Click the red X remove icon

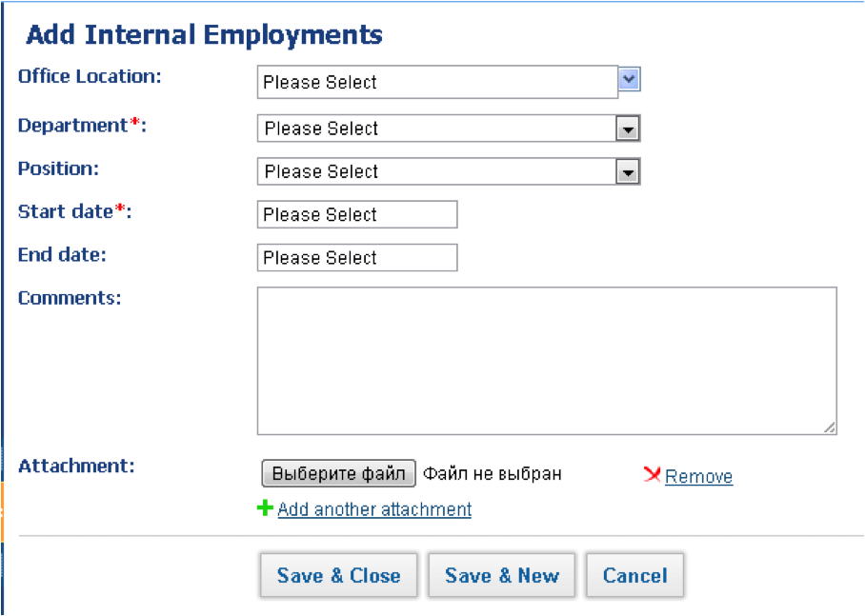652,474
